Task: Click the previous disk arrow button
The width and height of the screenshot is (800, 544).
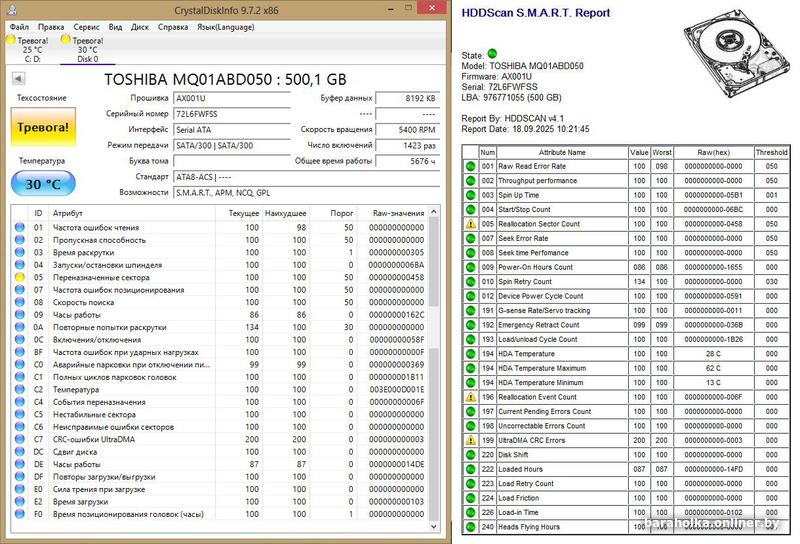Action: coord(18,79)
